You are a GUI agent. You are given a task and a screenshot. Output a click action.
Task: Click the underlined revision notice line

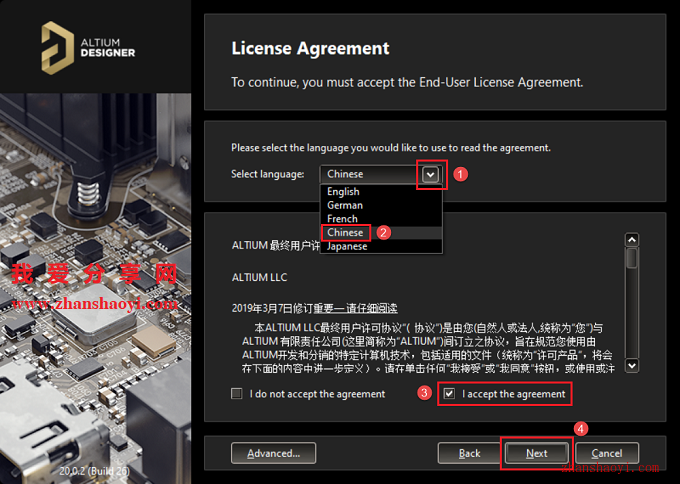point(314,308)
